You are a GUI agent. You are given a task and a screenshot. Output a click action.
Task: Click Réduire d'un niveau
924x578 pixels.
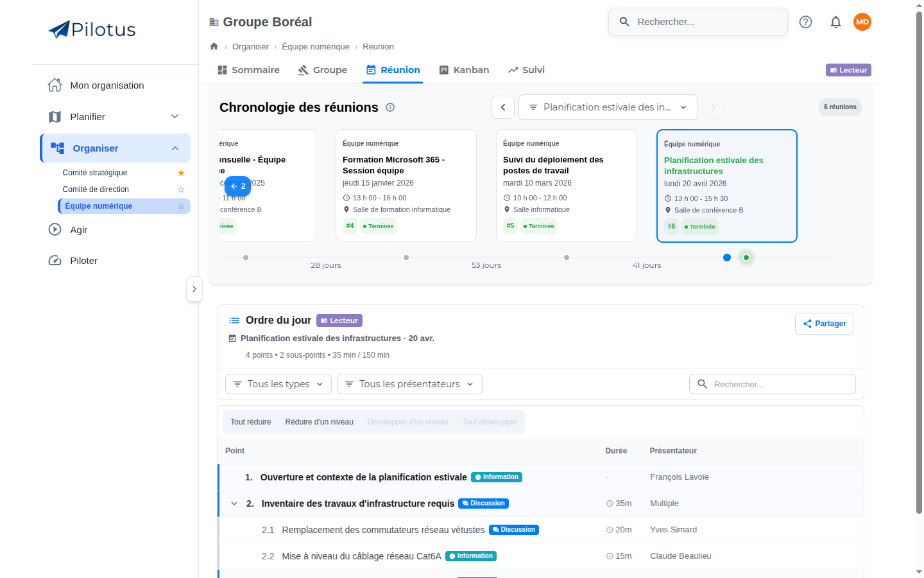(320, 422)
